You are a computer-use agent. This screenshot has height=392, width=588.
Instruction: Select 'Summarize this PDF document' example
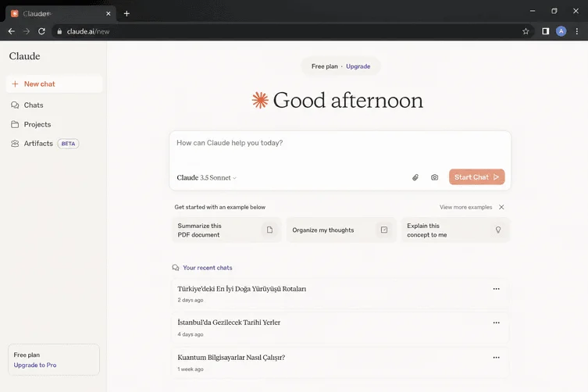click(x=226, y=230)
